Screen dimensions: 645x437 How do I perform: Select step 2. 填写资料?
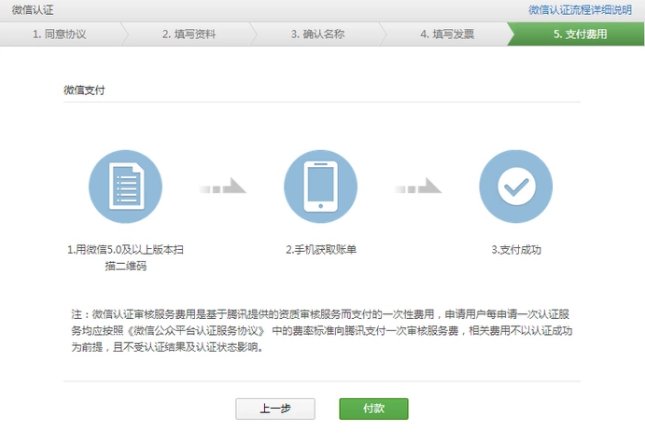(x=189, y=34)
